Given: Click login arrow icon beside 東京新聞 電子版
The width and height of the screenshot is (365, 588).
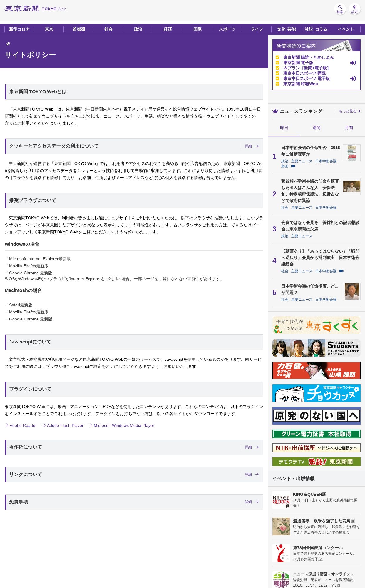Looking at the screenshot, I should (353, 63).
